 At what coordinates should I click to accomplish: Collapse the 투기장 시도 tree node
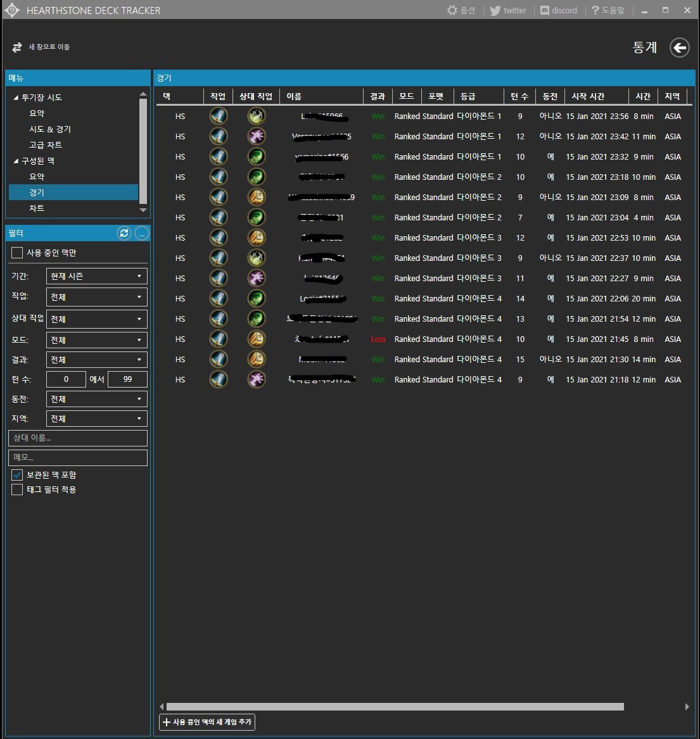click(16, 98)
